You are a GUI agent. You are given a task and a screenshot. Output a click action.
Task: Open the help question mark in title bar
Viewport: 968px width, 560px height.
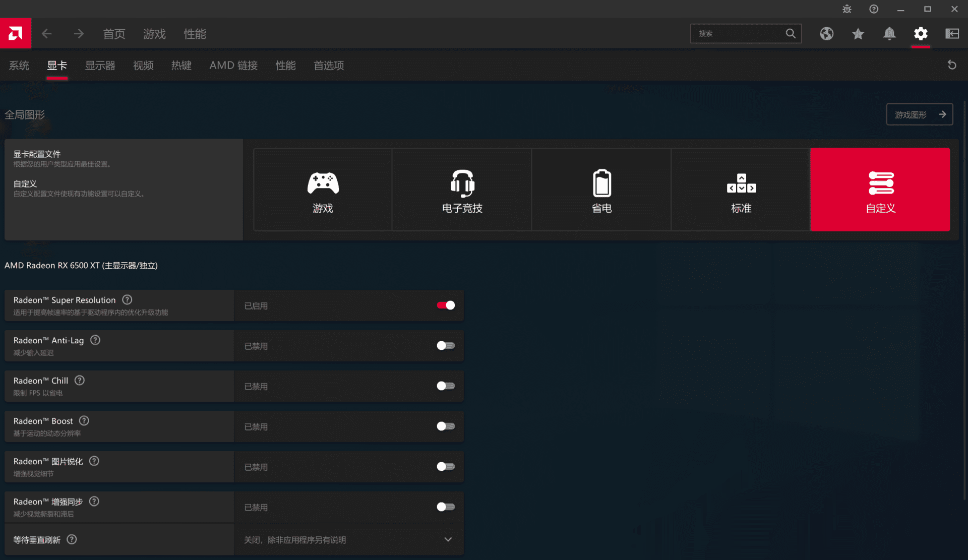pos(874,9)
